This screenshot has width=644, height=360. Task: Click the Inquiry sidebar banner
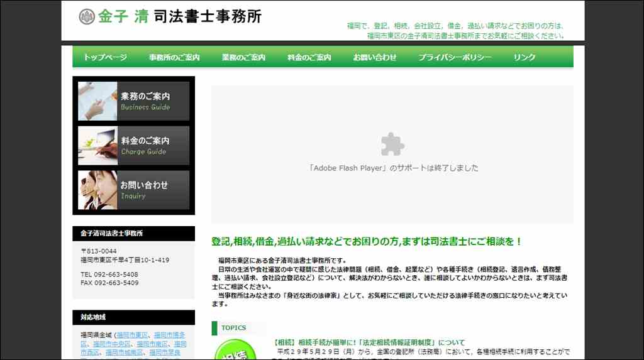[x=133, y=190]
